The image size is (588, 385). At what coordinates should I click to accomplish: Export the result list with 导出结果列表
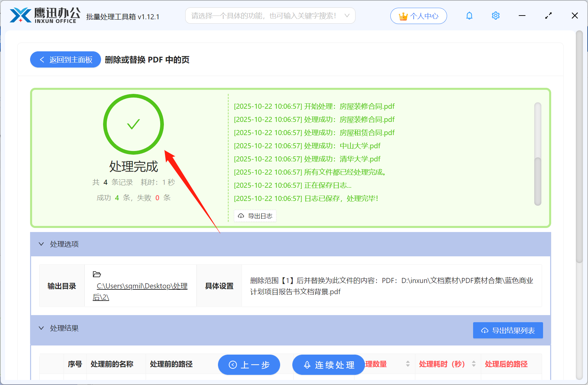[508, 330]
